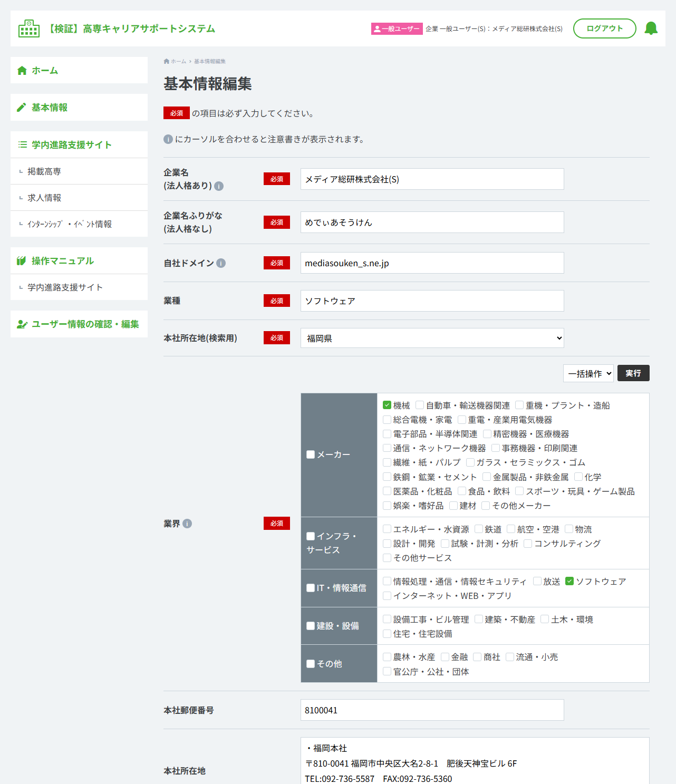Click the info icon after 企業名 (法人格あり)

pos(219,186)
